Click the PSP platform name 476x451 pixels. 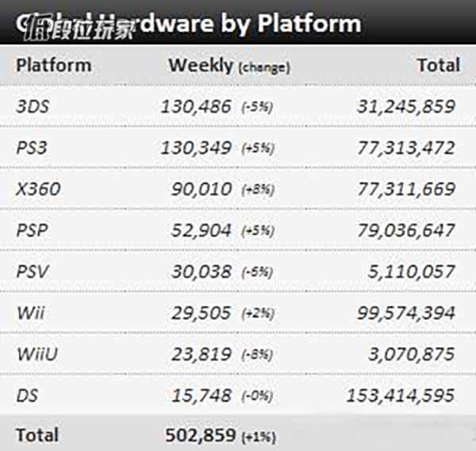pyautogui.click(x=31, y=230)
